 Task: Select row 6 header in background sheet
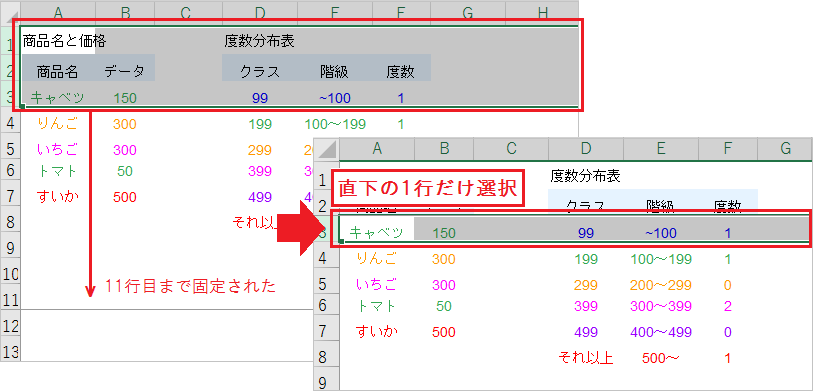coord(10,170)
